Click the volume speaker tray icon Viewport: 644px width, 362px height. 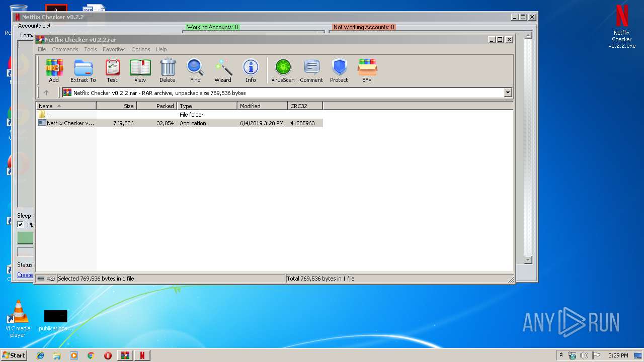tap(584, 355)
